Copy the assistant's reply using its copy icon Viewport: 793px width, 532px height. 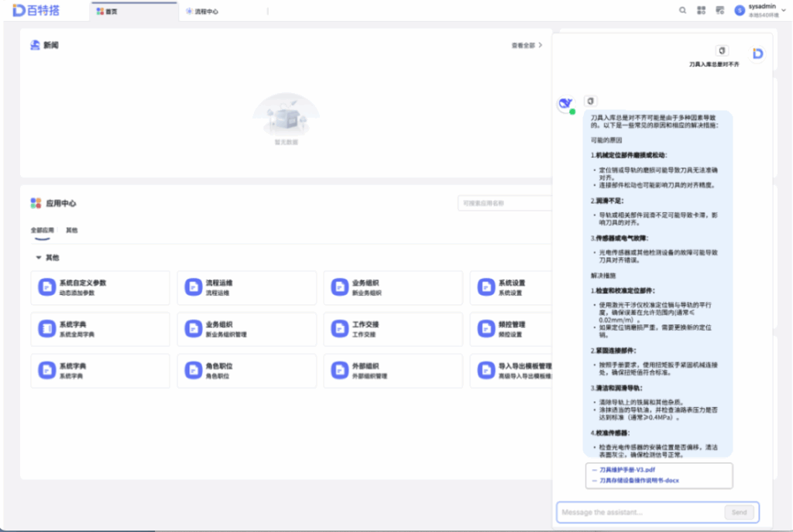click(x=590, y=101)
